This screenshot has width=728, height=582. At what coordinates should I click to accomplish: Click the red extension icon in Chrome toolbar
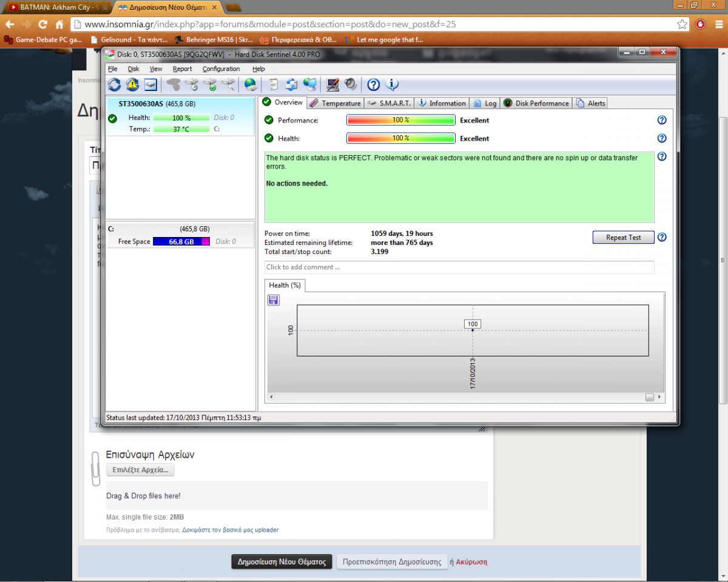click(x=701, y=24)
